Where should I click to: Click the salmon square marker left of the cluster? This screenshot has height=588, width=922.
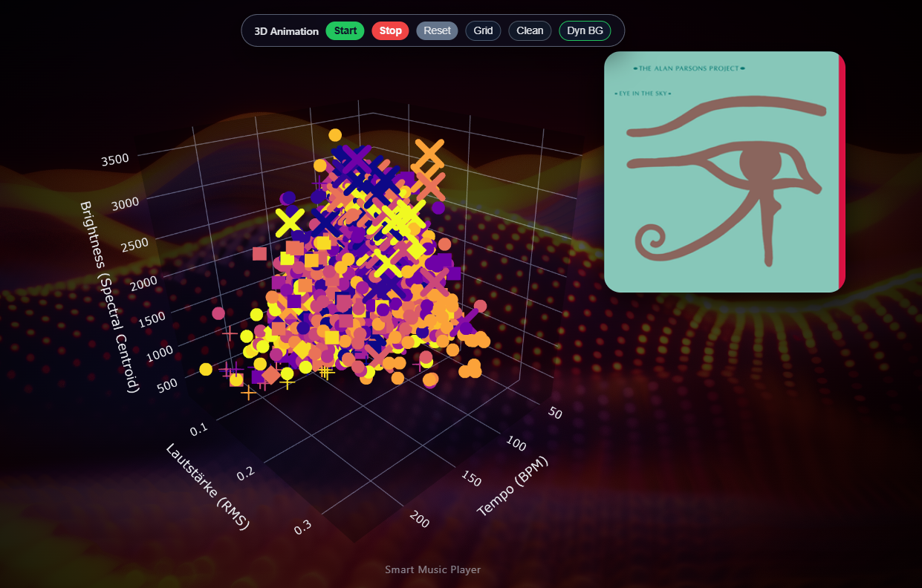(259, 254)
